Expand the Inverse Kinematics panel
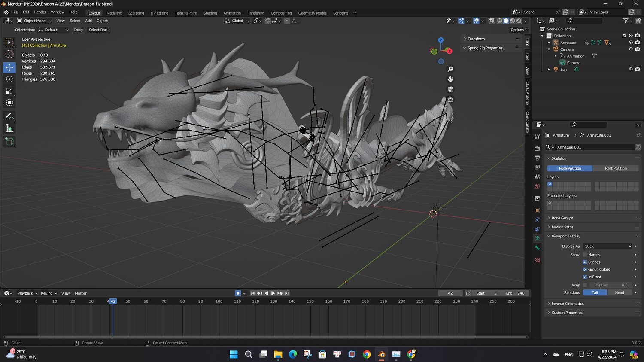644x362 pixels. tap(567, 304)
